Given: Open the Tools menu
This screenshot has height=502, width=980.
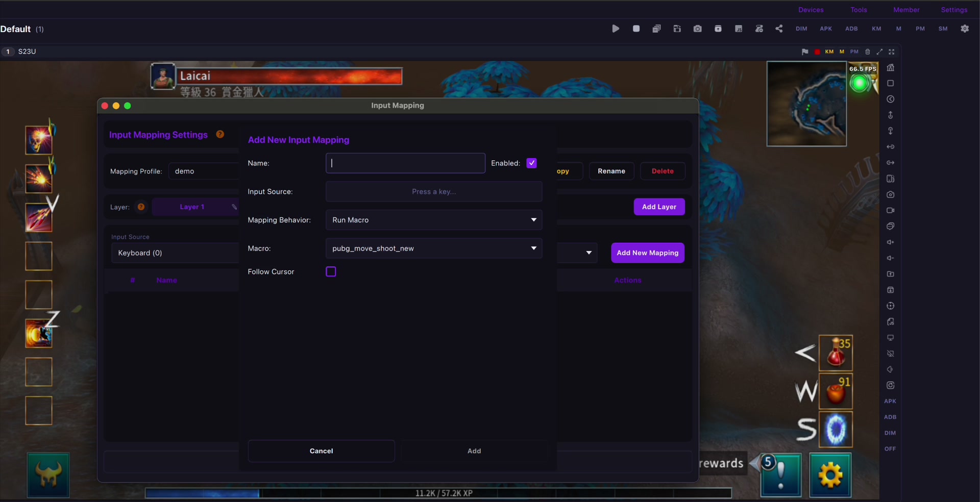Looking at the screenshot, I should 859,10.
